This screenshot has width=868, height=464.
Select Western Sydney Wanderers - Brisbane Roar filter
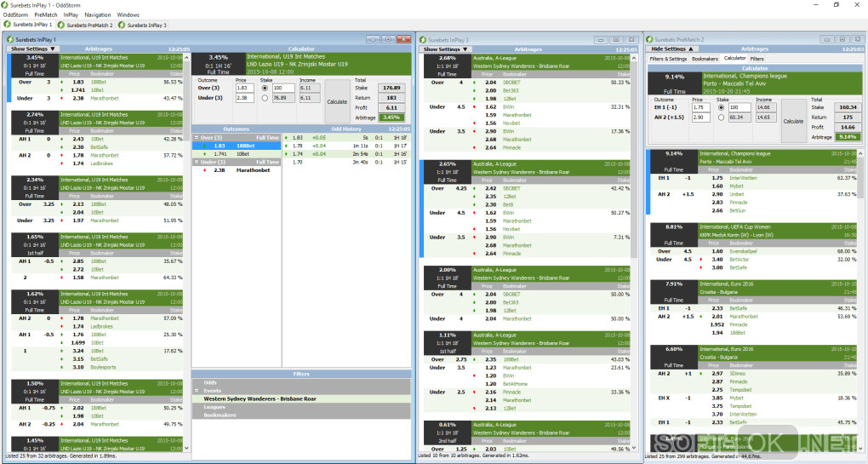[301, 398]
